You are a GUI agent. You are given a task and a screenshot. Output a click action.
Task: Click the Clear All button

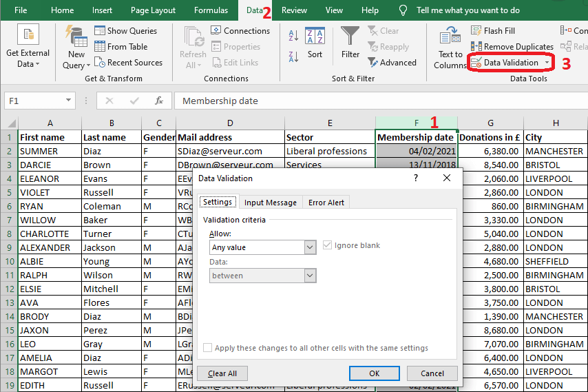point(222,373)
